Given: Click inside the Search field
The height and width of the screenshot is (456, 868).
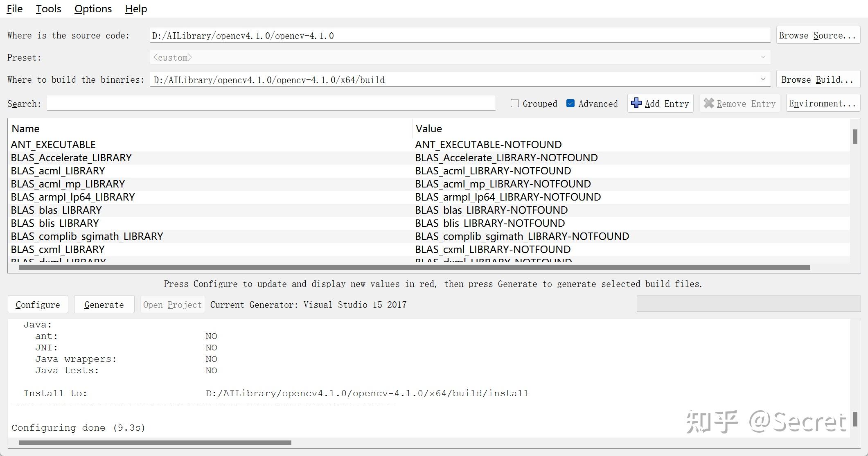Looking at the screenshot, I should click(270, 103).
